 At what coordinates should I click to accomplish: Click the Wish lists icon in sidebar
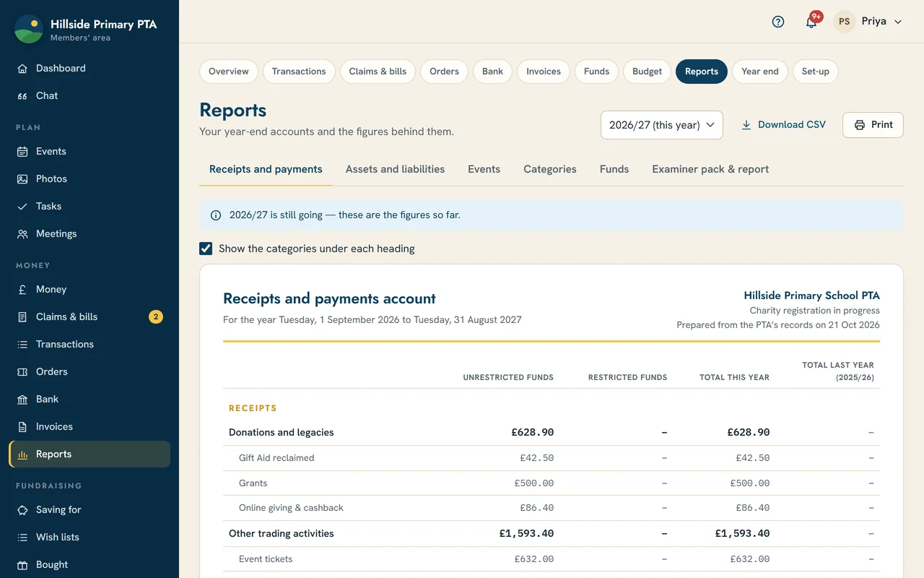pos(22,538)
